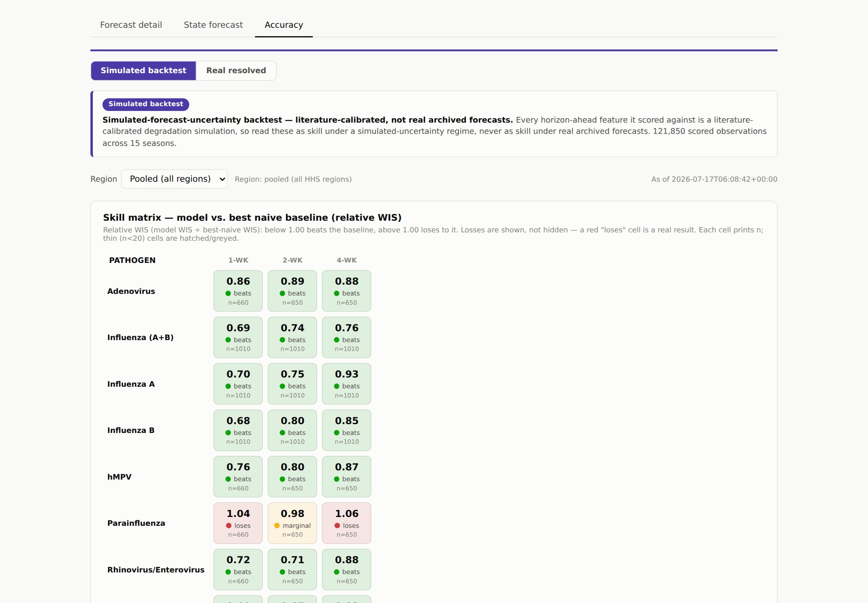Viewport: 868px width, 603px height.
Task: Select hMPV 4-WK cell 0.87
Action: [346, 477]
